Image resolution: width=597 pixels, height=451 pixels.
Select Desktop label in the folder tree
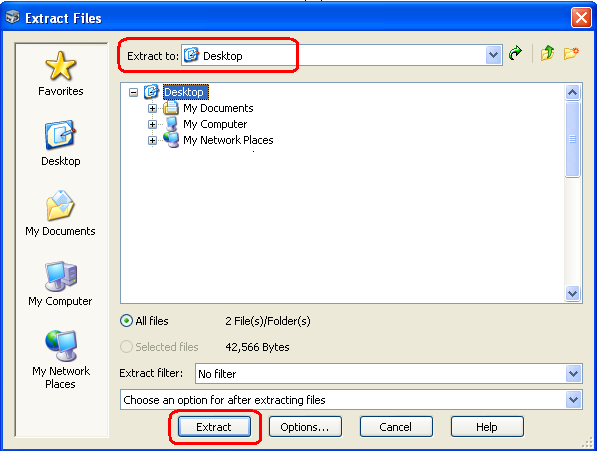(185, 92)
